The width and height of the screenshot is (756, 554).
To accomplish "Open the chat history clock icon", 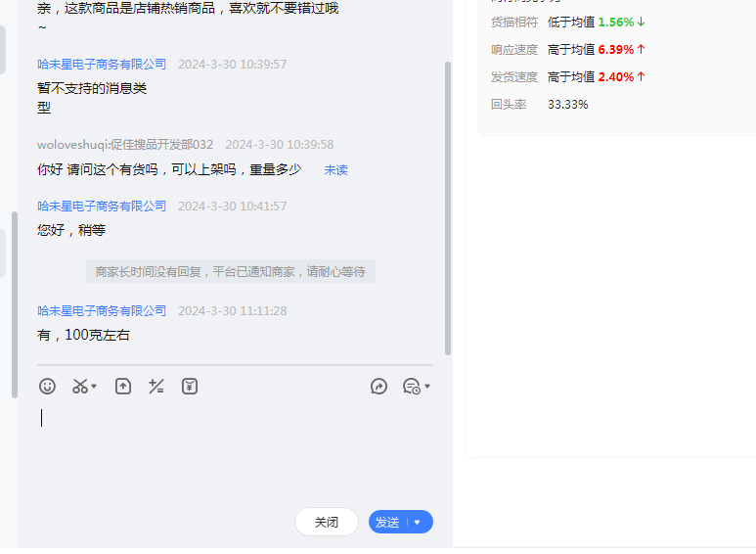I will 411,387.
